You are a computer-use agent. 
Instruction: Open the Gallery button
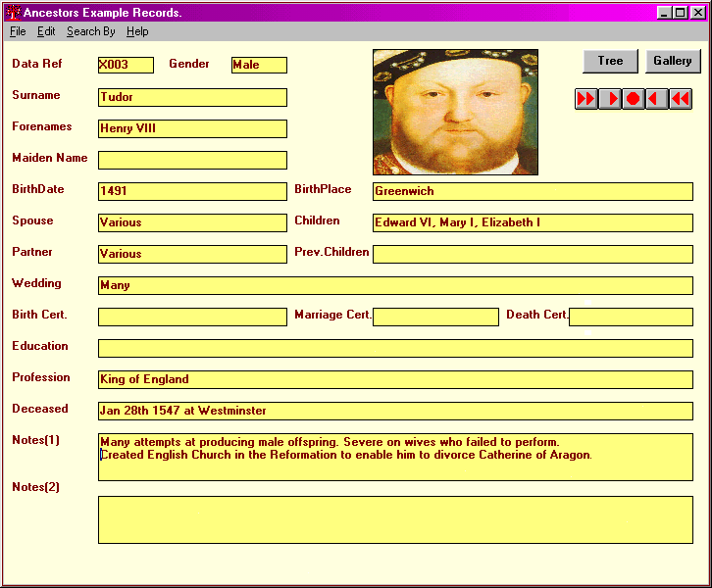(x=673, y=61)
